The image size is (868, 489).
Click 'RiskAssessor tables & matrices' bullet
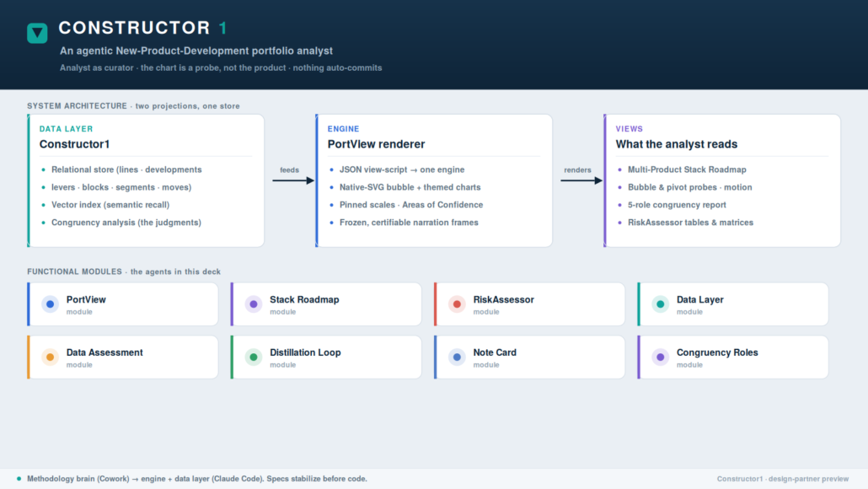[x=690, y=223]
